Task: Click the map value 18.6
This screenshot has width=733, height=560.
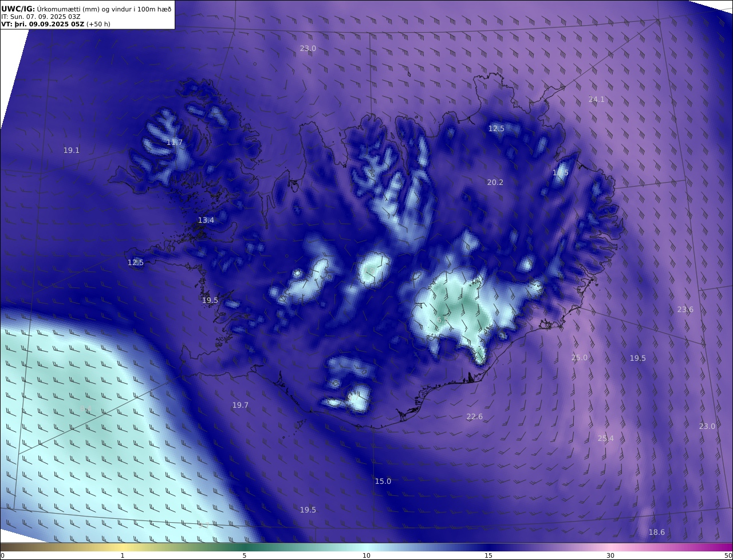Action: coord(656,532)
